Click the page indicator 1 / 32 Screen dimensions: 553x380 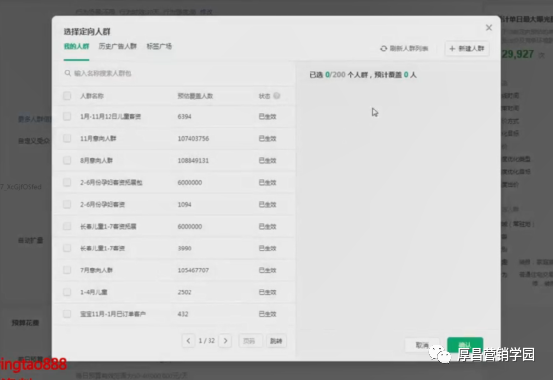coord(207,340)
